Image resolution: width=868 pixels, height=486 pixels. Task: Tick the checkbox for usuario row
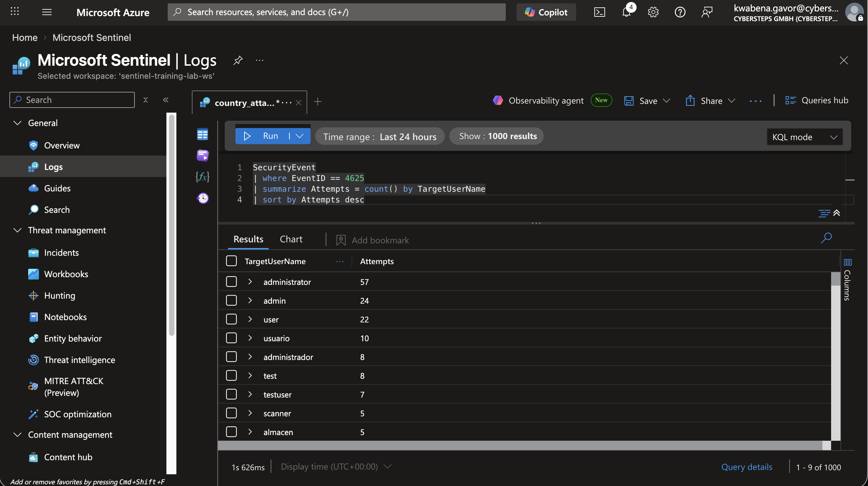pos(231,338)
